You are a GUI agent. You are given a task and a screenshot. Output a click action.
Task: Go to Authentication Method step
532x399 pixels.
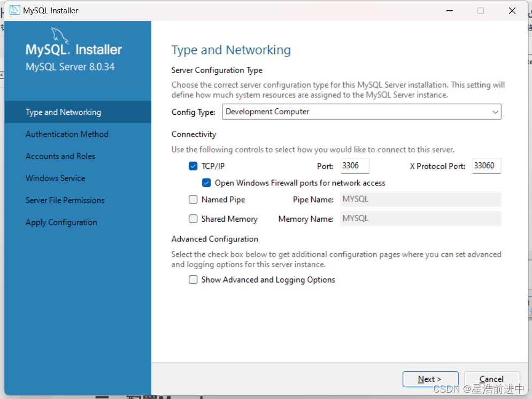67,134
